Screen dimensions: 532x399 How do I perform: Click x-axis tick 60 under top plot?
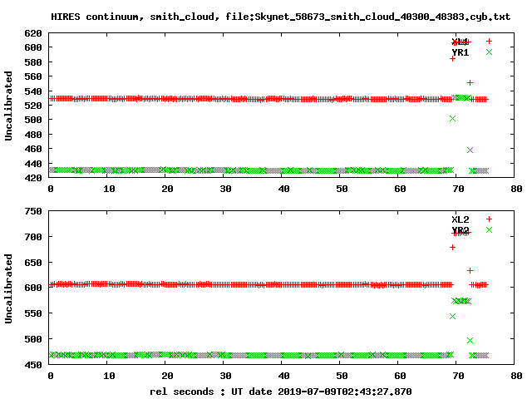point(400,189)
